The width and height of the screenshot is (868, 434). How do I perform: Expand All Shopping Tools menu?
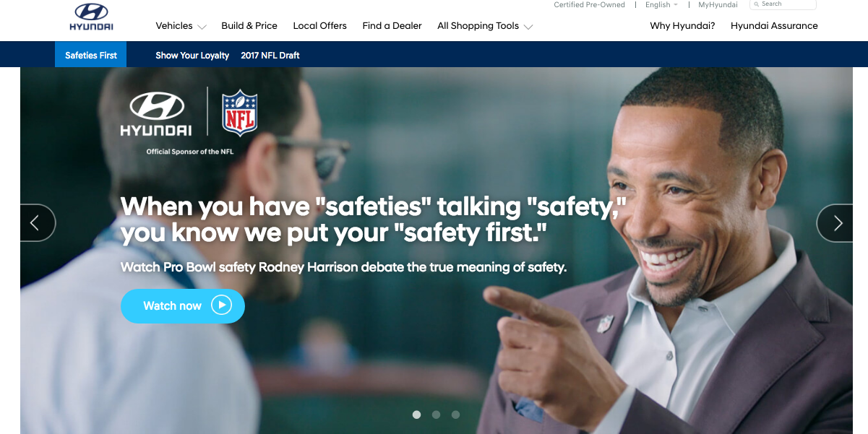[x=485, y=26]
